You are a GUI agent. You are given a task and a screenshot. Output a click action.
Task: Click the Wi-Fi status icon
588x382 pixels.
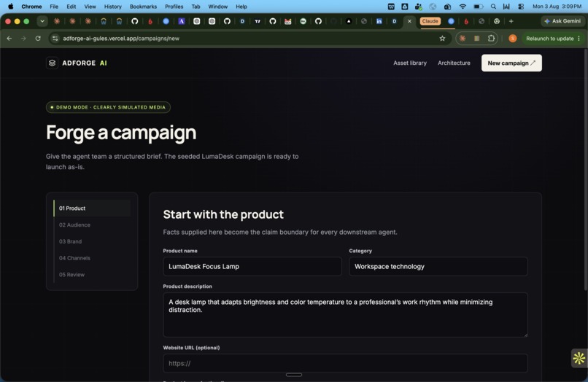click(x=463, y=7)
